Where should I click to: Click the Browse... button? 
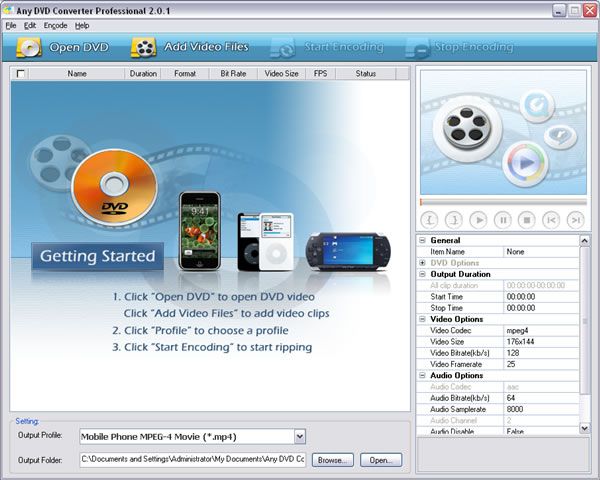point(333,460)
